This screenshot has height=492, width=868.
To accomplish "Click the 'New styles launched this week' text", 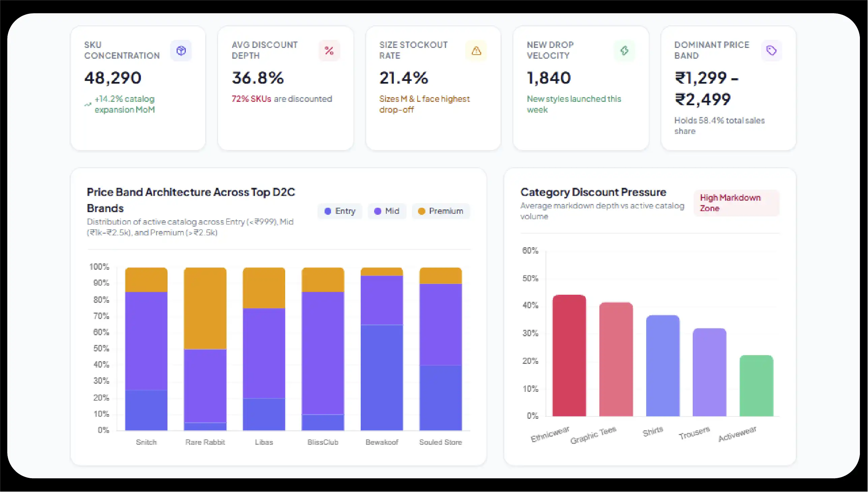I will click(x=574, y=104).
